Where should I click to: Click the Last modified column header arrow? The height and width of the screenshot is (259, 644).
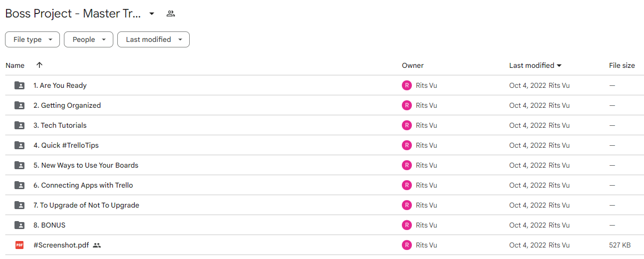559,65
